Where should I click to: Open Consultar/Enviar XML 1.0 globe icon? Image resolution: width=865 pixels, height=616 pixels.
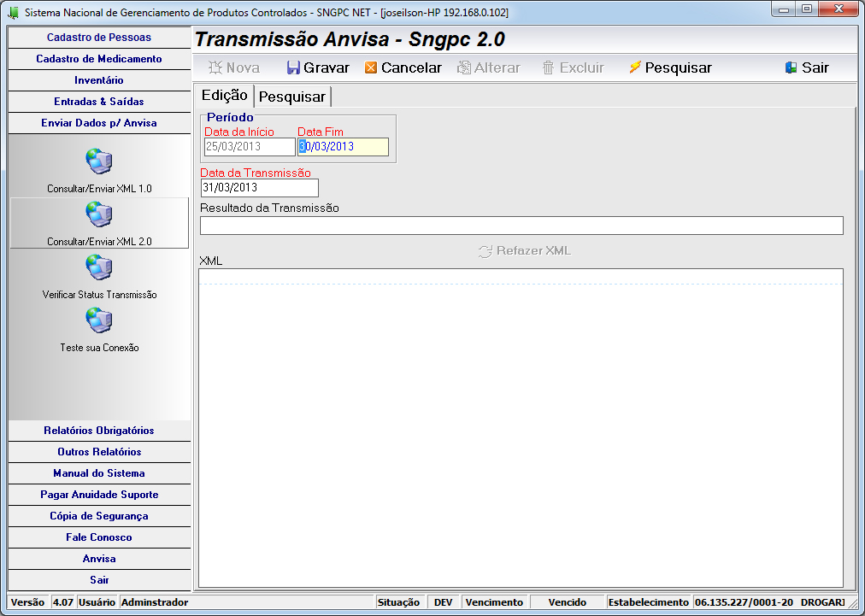pos(99,161)
